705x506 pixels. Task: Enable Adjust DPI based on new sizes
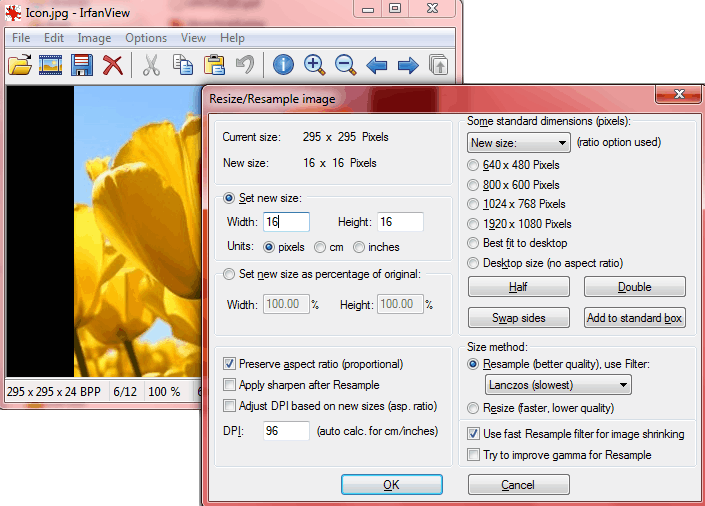(229, 406)
